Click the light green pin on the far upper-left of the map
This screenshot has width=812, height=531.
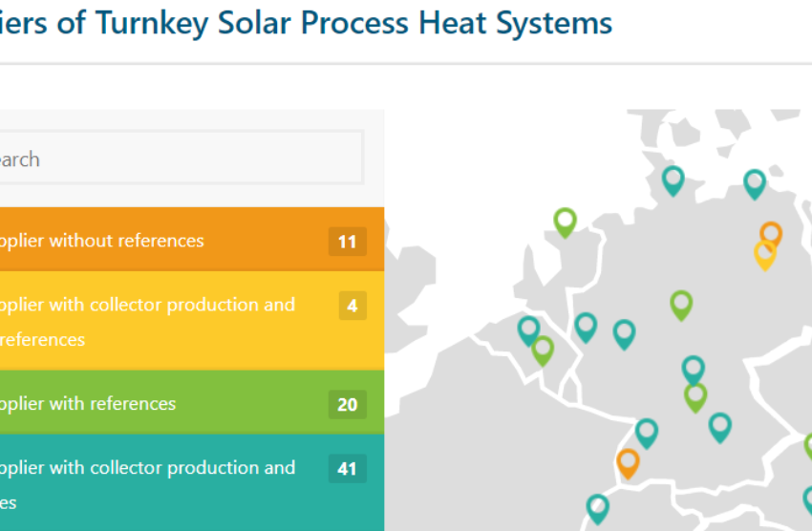(x=565, y=223)
